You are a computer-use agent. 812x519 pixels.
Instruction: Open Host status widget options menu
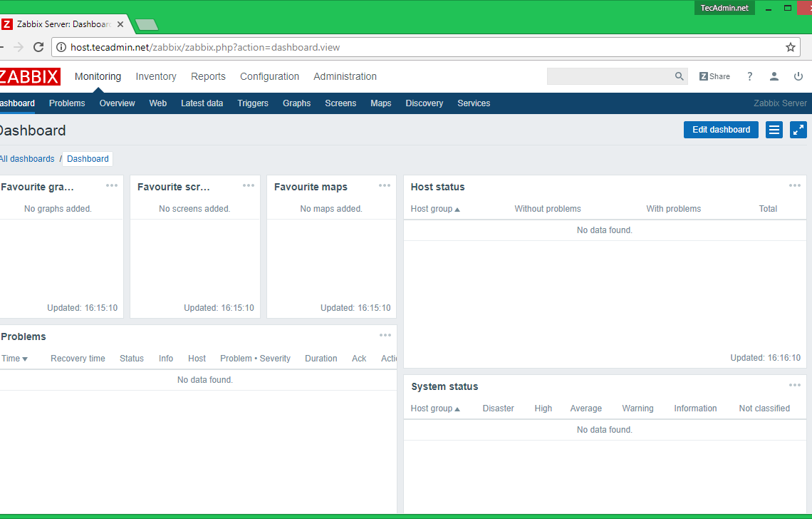click(x=795, y=186)
